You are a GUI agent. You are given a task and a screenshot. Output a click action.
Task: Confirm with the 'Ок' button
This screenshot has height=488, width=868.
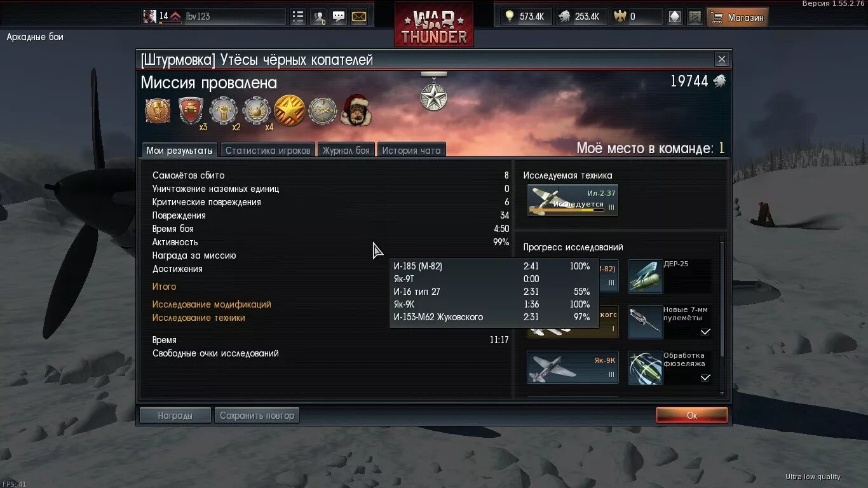coord(692,415)
